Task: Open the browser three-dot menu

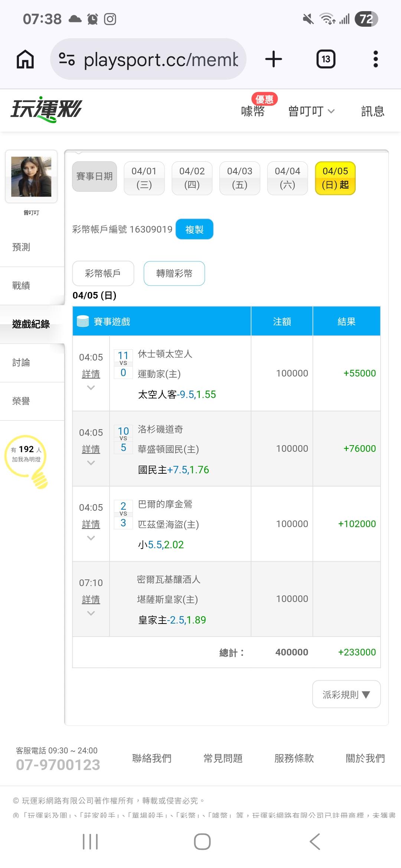Action: coord(375,59)
